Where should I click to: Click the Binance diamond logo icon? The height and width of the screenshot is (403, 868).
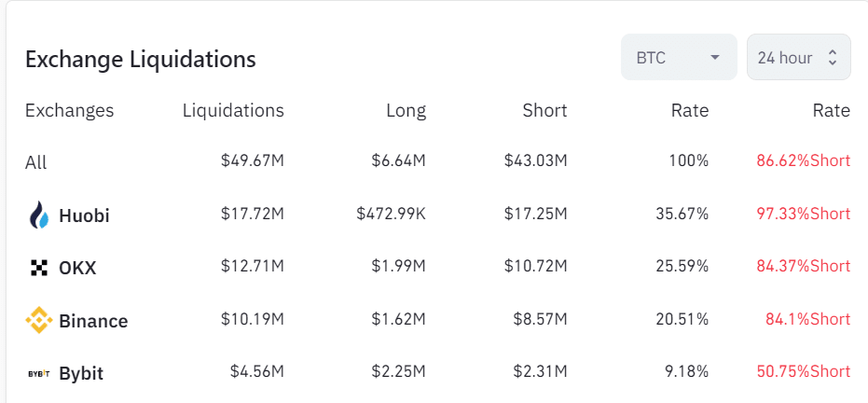pos(39,321)
